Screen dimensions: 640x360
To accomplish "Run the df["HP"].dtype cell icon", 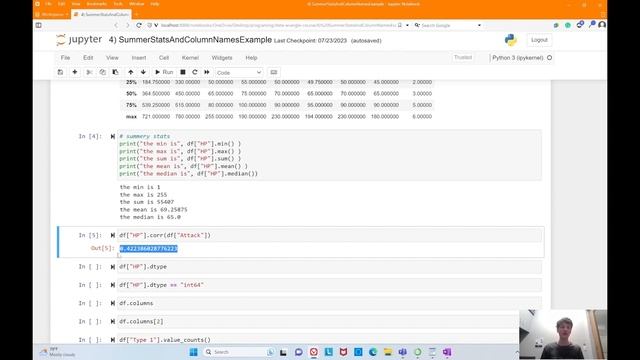I will [x=113, y=267].
